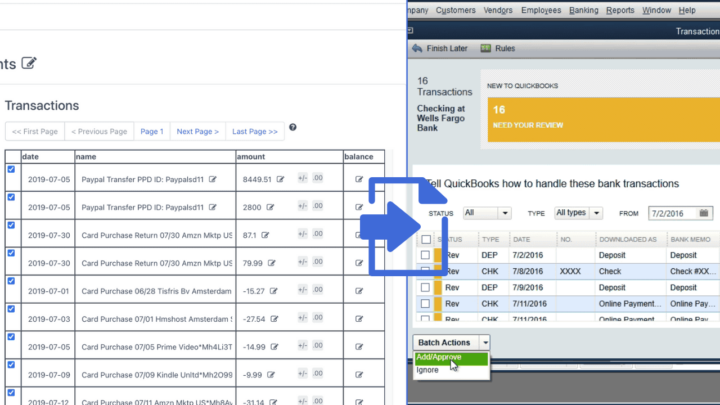The width and height of the screenshot is (720, 405).
Task: Uncheck the 79.99 Card Purchase Return row
Action: tap(11, 253)
